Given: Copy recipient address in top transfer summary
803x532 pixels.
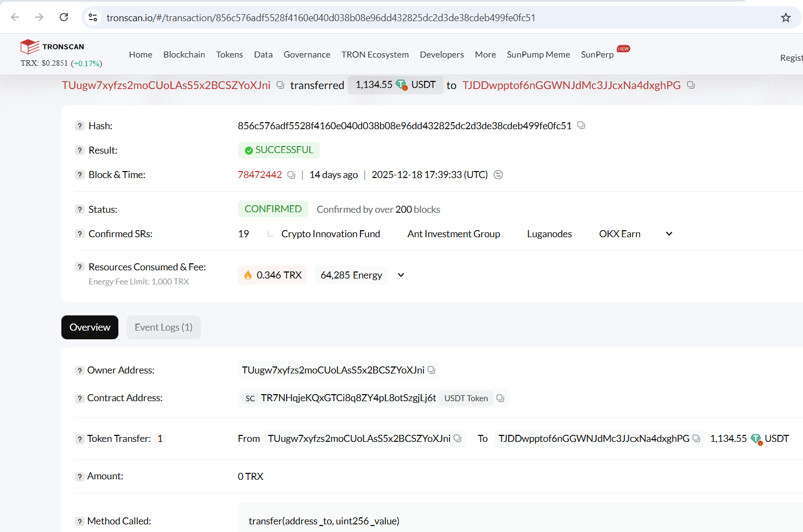Looking at the screenshot, I should [x=691, y=85].
